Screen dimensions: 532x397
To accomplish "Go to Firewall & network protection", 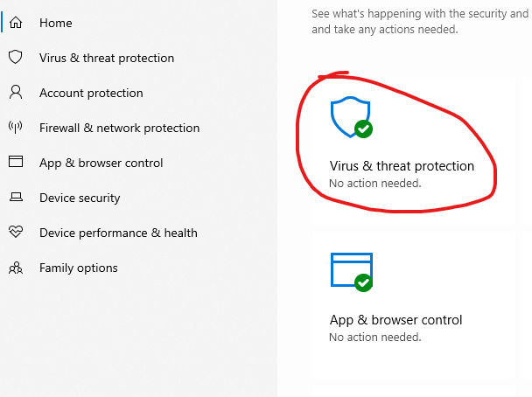I will tap(119, 128).
